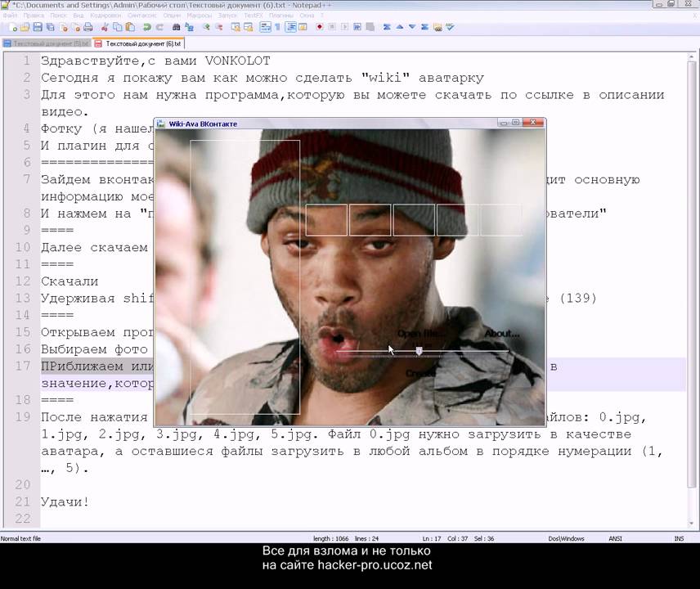Image resolution: width=700 pixels, height=589 pixels.
Task: Click the Close All documents toolbar icon
Action: click(x=75, y=27)
